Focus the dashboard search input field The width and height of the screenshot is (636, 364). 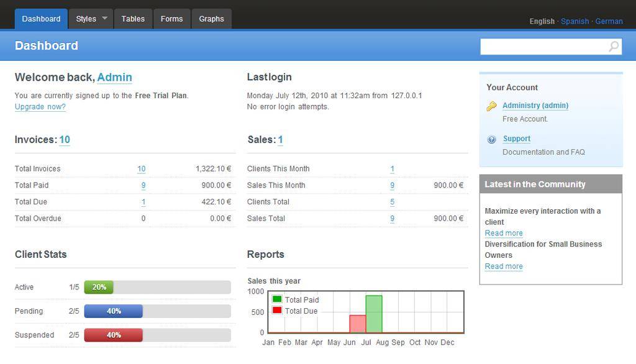[543, 46]
